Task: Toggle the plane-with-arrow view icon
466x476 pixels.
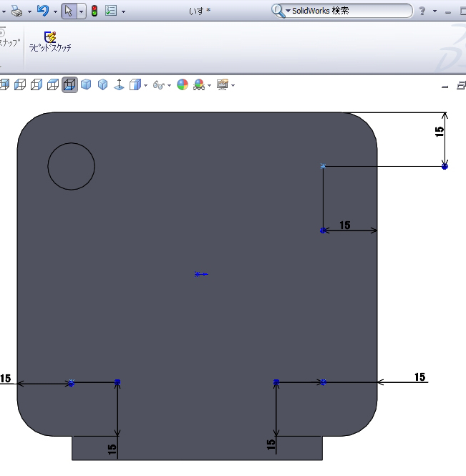Action: click(x=118, y=85)
